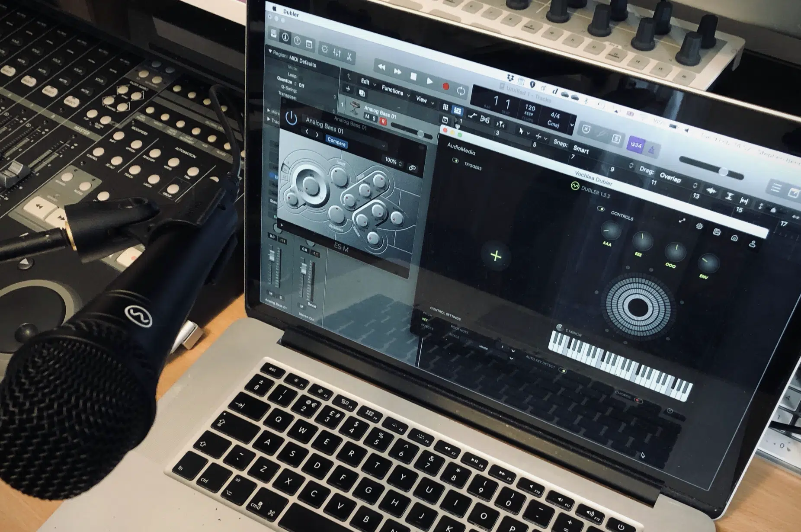Adjust the Analog Bass 01 track volume slider

(x=411, y=130)
